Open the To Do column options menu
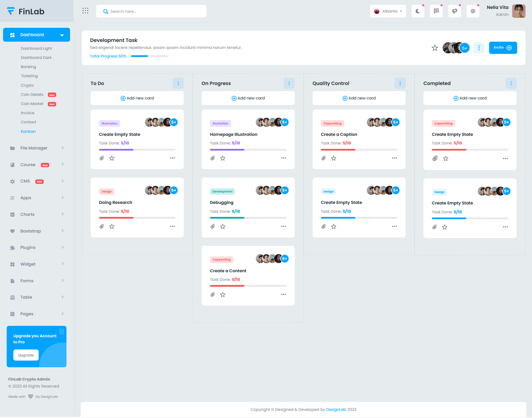This screenshot has width=532, height=418. point(178,83)
